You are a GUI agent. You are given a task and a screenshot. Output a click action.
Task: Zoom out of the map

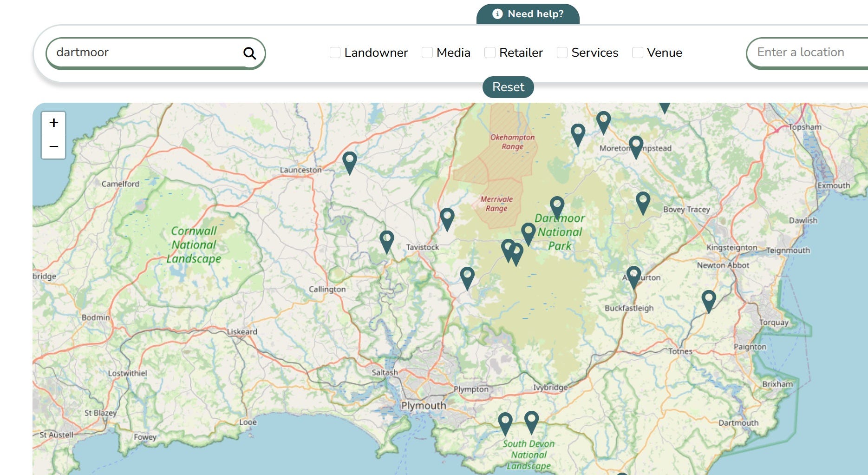point(53,147)
